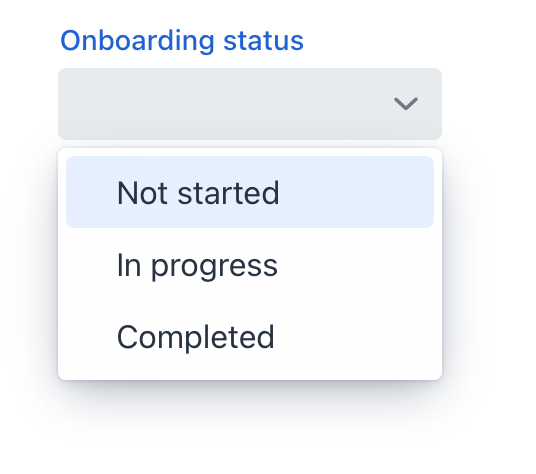Select the last option, Completed
Screen dimensions: 536x474
tap(250, 337)
